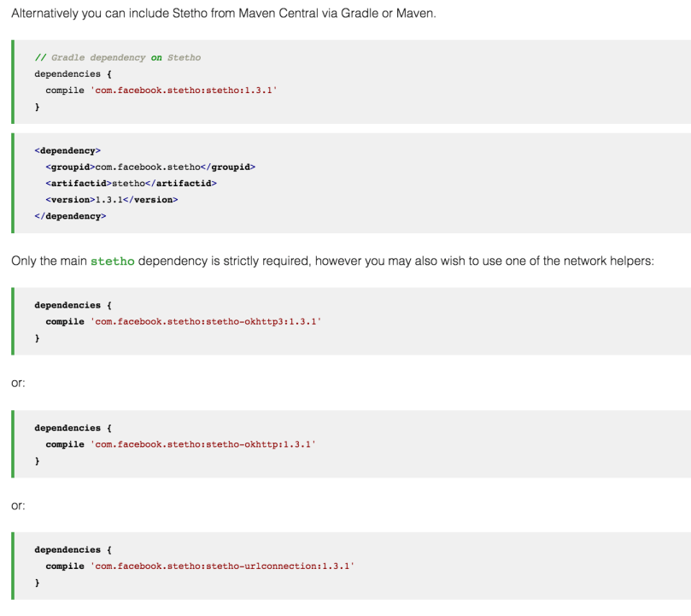Click the groupid line in the Maven snippet
This screenshot has width=691, height=616.
[x=150, y=167]
